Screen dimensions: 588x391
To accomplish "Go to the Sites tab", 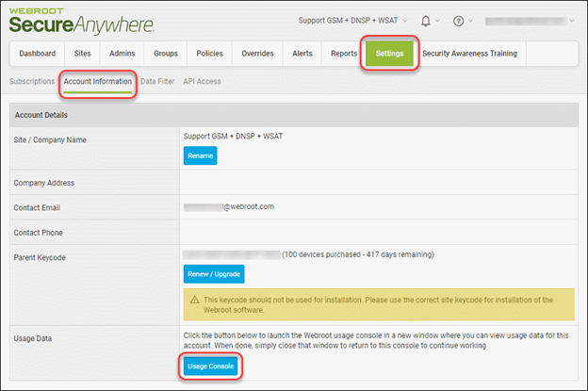I will pyautogui.click(x=83, y=54).
